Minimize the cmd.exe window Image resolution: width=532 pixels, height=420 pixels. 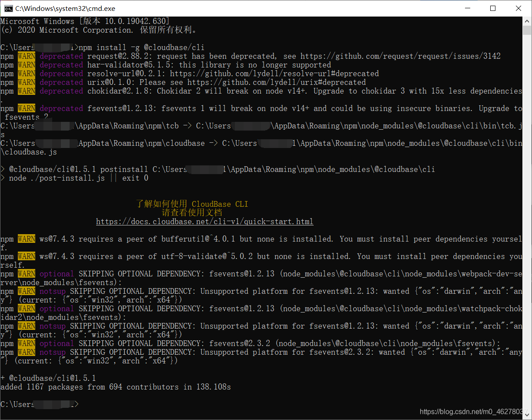point(467,8)
